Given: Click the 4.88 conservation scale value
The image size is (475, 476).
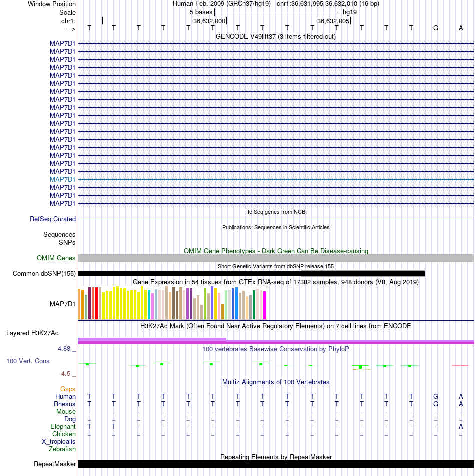Looking at the screenshot, I should pos(64,349).
